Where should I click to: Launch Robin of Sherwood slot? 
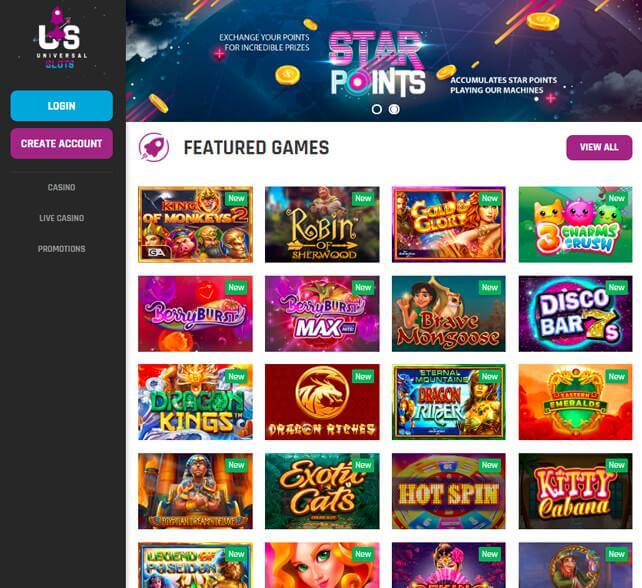pyautogui.click(x=322, y=224)
